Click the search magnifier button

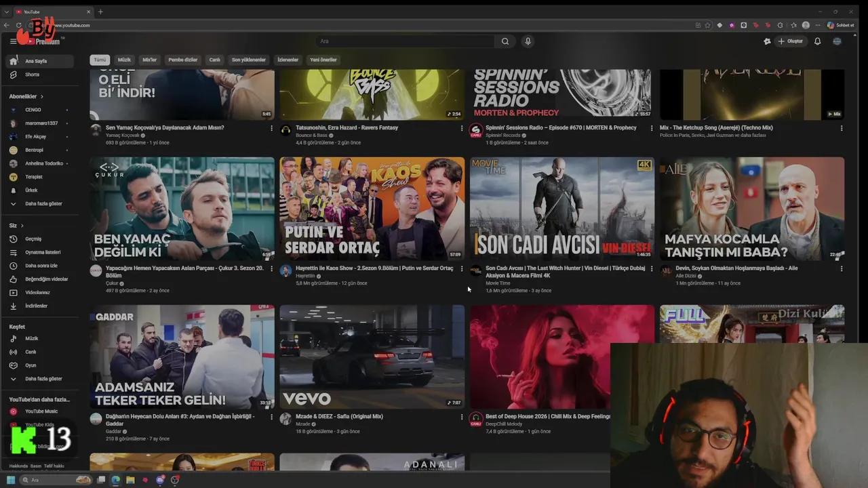[505, 41]
